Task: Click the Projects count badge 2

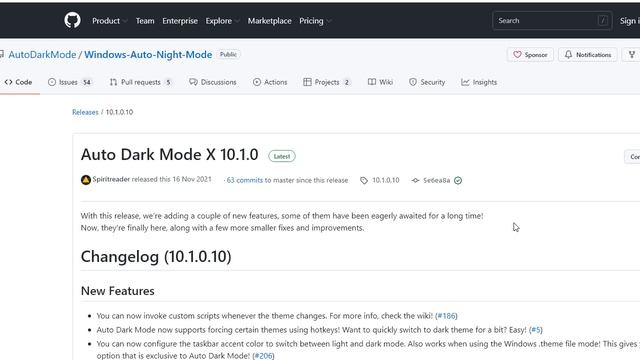Action: tap(347, 82)
